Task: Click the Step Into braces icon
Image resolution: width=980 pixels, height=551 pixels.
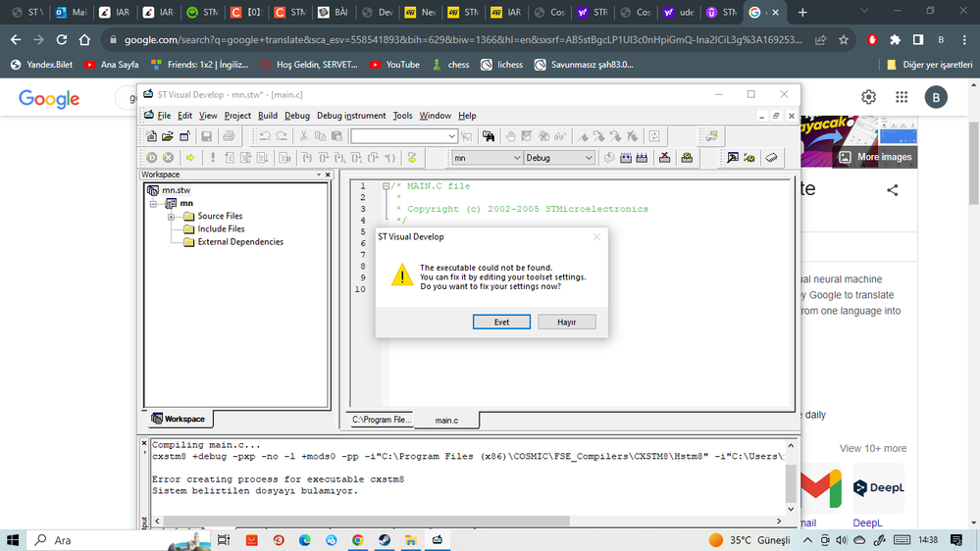Action: coord(306,158)
